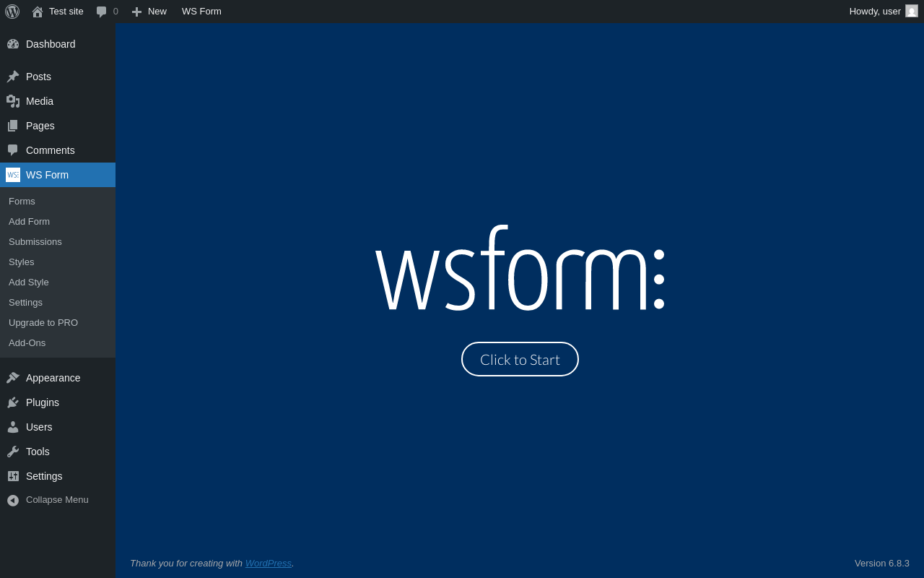Click the Tools wrench icon

[13, 452]
